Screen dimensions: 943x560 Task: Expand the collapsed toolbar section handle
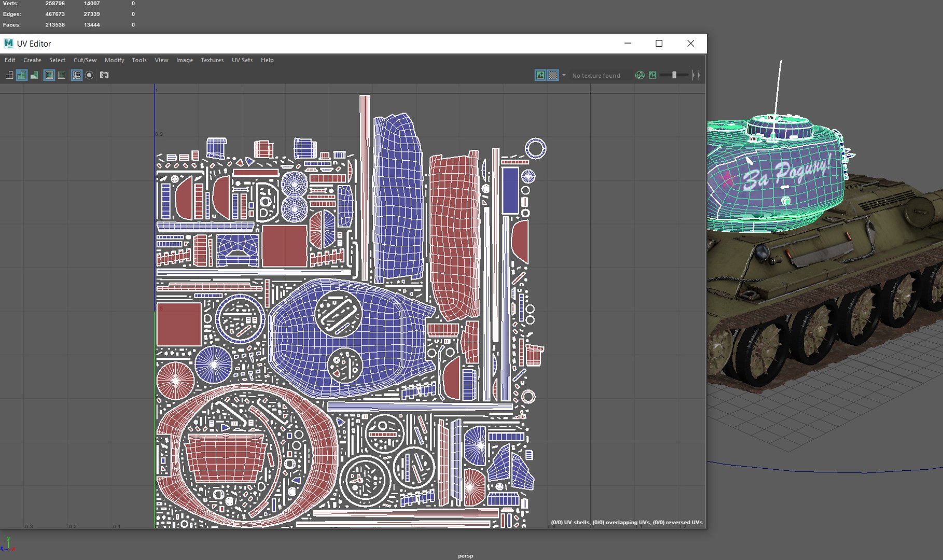(x=696, y=75)
